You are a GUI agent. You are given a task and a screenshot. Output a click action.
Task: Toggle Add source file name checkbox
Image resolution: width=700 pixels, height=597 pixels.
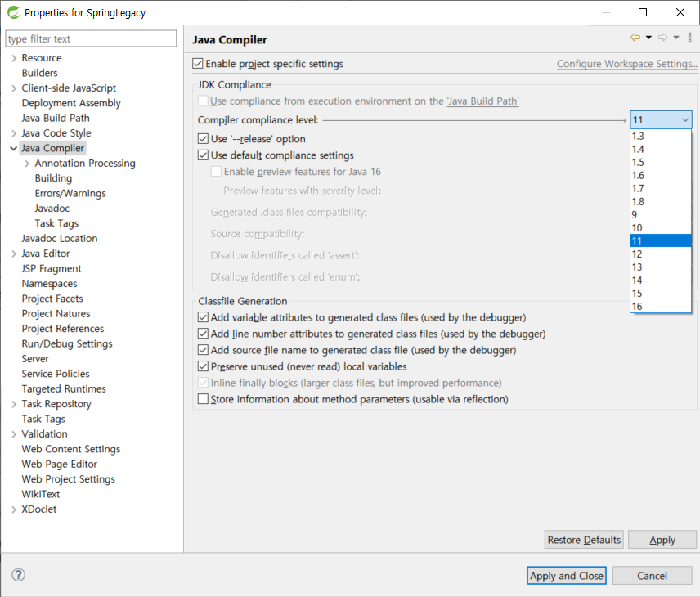pyautogui.click(x=203, y=350)
